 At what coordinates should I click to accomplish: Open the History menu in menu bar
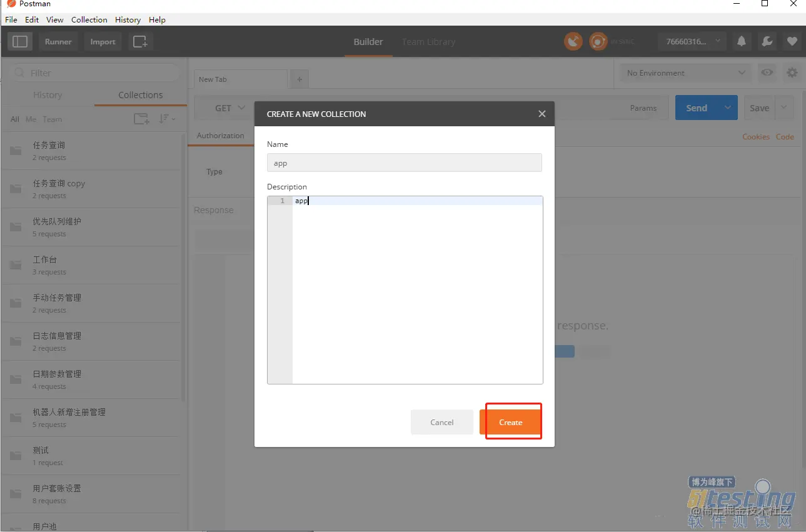(x=128, y=19)
